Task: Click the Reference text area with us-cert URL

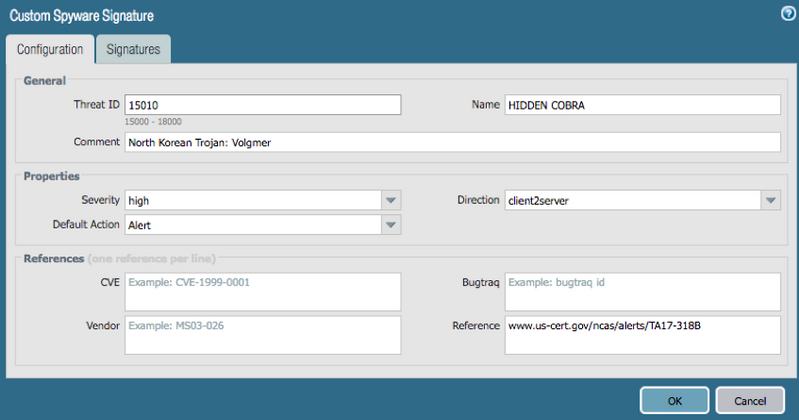Action: click(643, 335)
